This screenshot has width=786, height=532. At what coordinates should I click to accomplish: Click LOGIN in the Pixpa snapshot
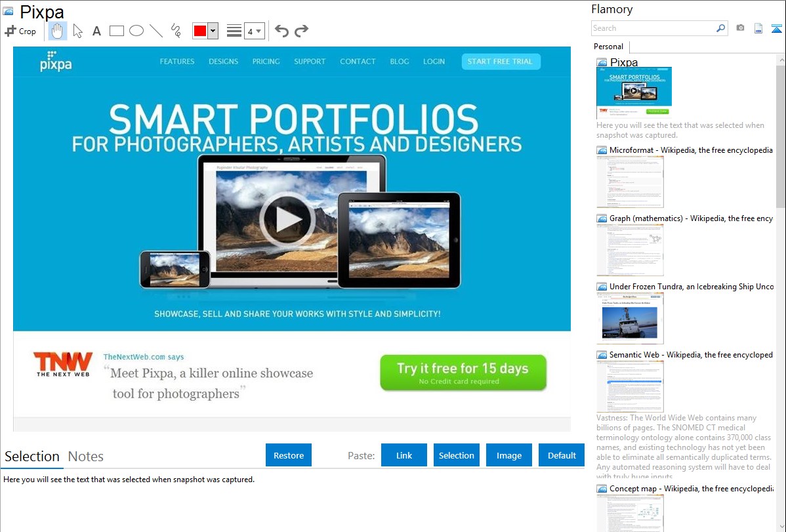pos(434,61)
